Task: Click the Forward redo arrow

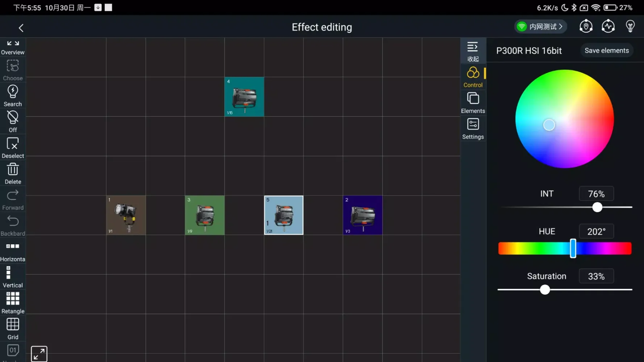Action: [x=13, y=200]
